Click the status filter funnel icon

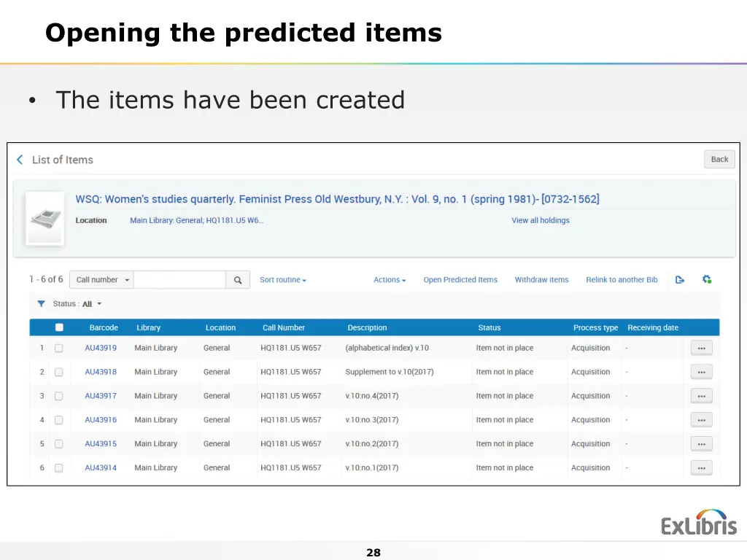point(42,304)
